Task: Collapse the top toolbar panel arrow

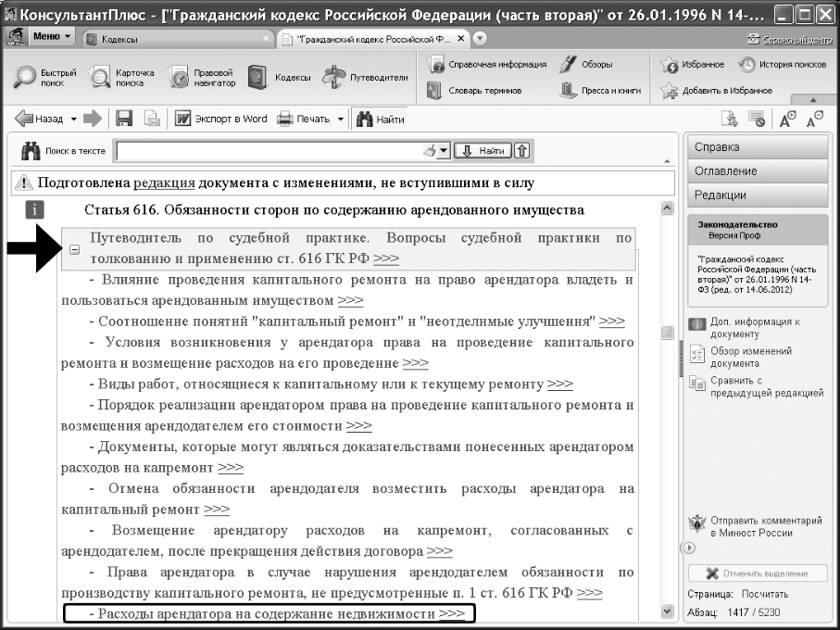Action: pyautogui.click(x=813, y=100)
